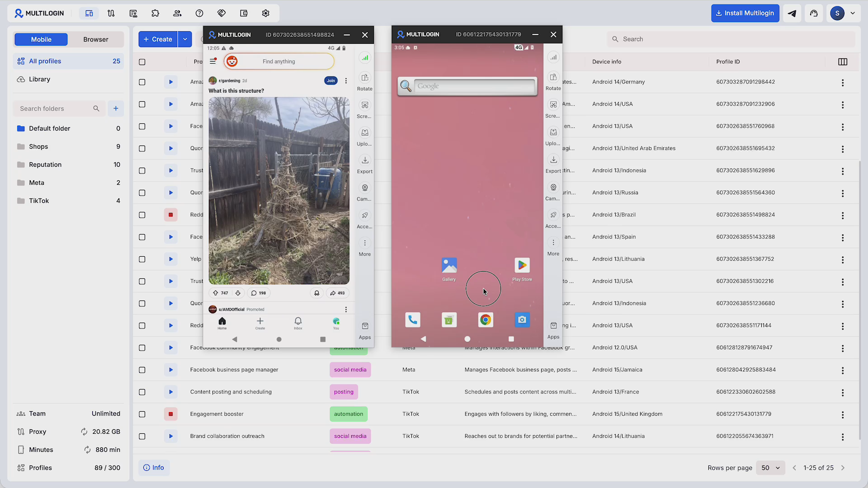The height and width of the screenshot is (488, 868).
Task: Open Gallery app on Android home screen
Action: point(449,266)
